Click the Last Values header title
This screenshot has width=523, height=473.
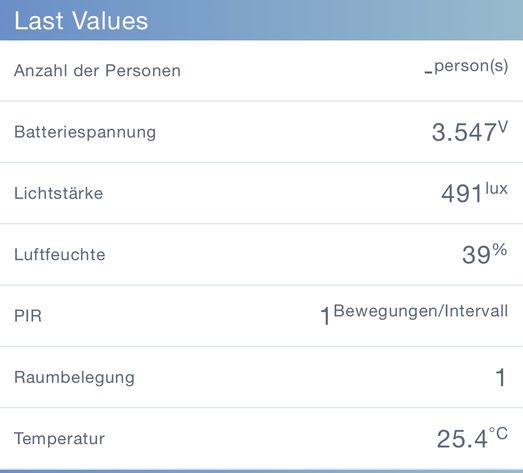click(81, 21)
